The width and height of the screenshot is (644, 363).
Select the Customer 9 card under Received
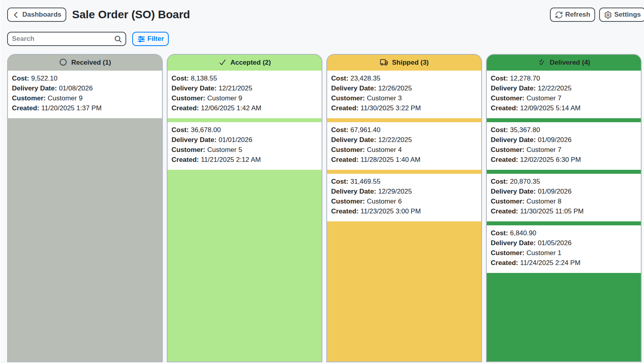85,93
